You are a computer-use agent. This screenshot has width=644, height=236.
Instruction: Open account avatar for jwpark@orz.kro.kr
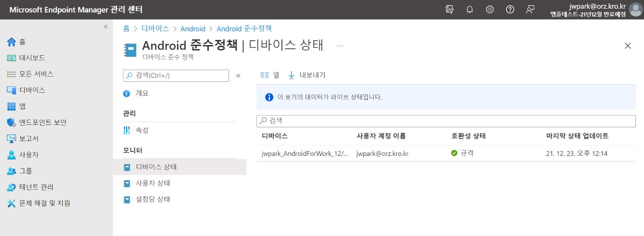tap(636, 10)
